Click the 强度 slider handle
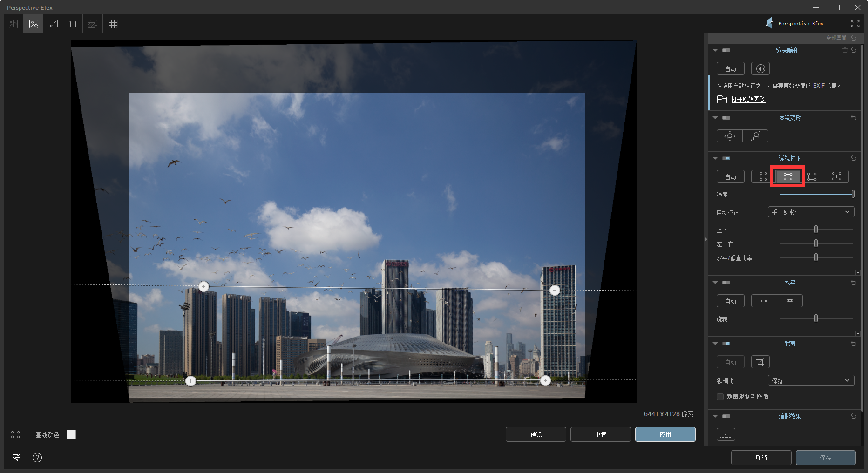The width and height of the screenshot is (868, 473). pyautogui.click(x=853, y=194)
